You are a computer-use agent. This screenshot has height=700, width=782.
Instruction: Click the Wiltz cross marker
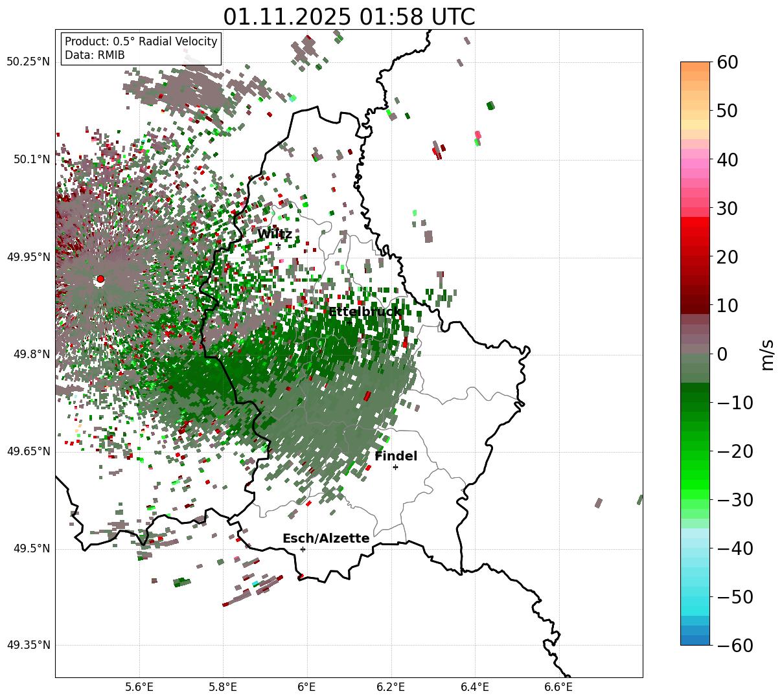tap(278, 245)
